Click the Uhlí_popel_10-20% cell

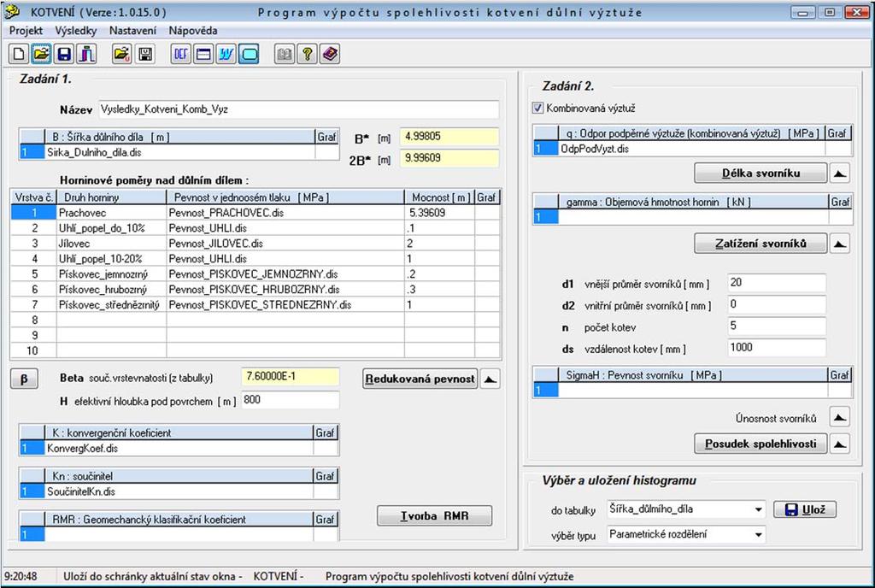tap(111, 259)
